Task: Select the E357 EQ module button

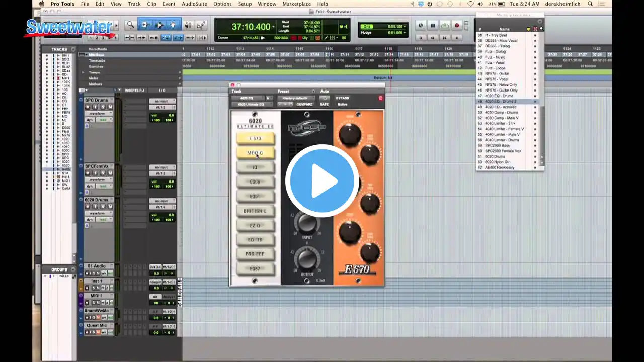Action: [255, 269]
